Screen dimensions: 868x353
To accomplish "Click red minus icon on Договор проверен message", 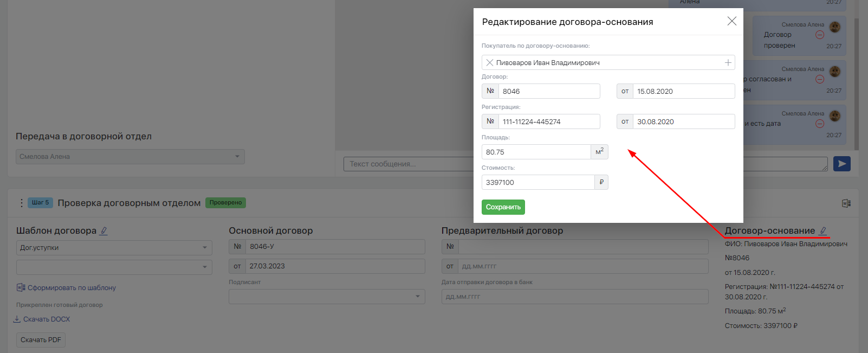I will coord(820,35).
